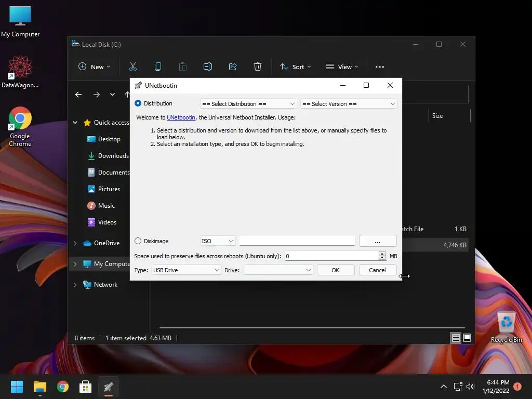
Task: Open Documents in Explorer sidebar
Action: (x=108, y=172)
